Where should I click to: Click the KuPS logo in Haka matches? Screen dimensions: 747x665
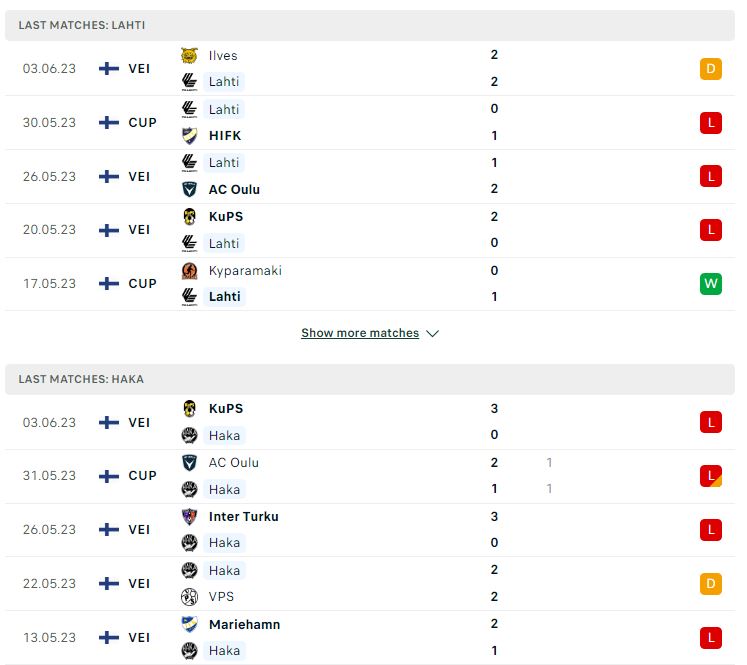[x=190, y=409]
